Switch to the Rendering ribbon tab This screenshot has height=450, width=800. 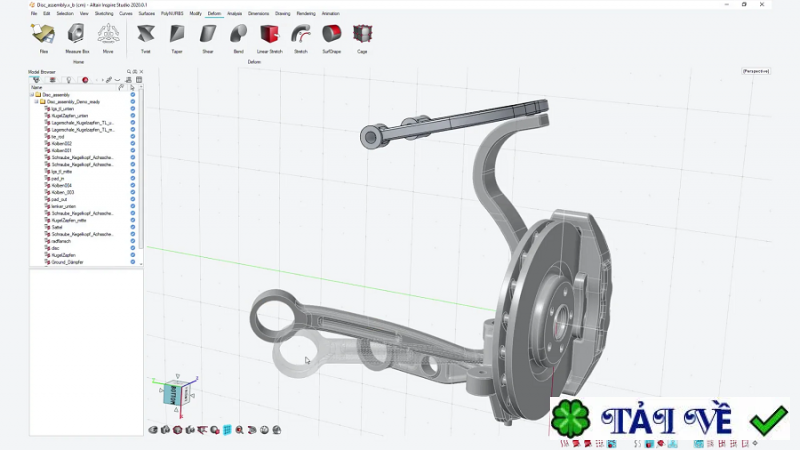pos(306,14)
